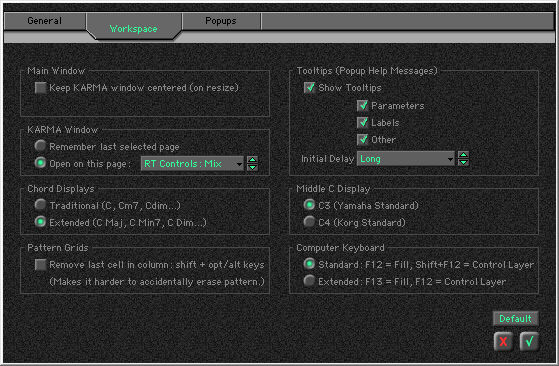Toggle the Parameters tooltips checkbox
The width and height of the screenshot is (559, 366).
[363, 105]
